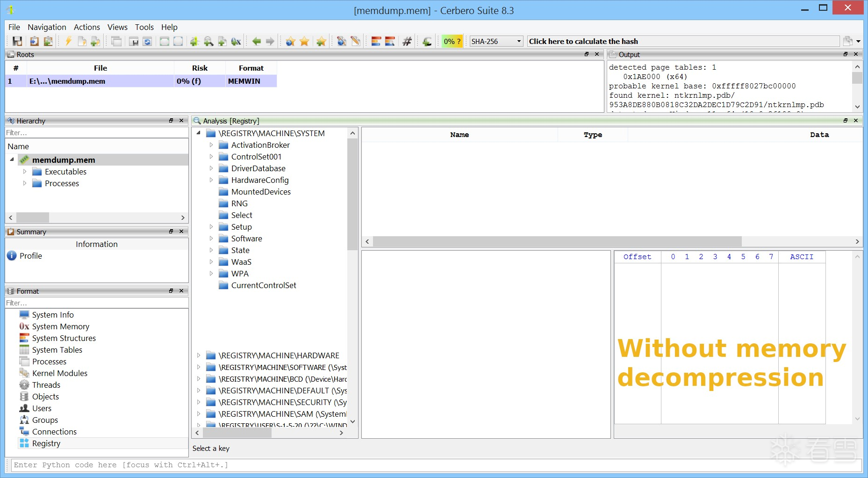The image size is (868, 478).
Task: Expand the DriverDatabase registry key
Action: (x=211, y=168)
